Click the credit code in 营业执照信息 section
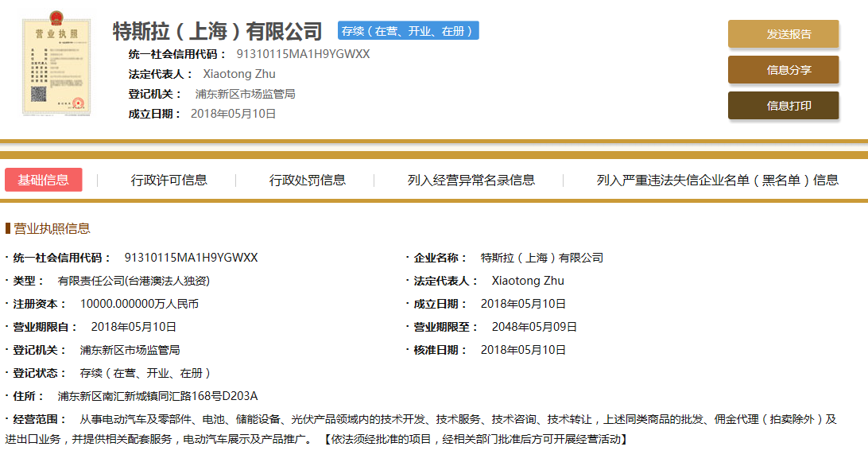868x470 pixels. pos(191,258)
